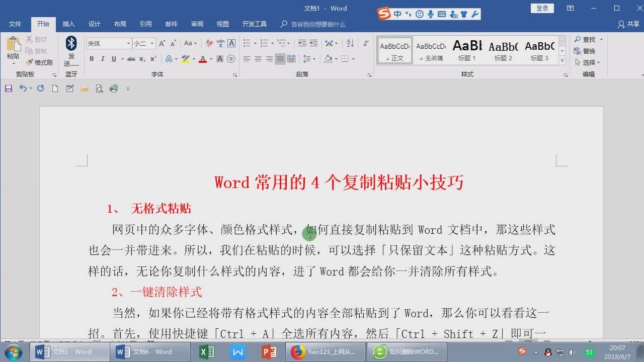Increase paragraph indent
The height and width of the screenshot is (362, 644).
click(x=313, y=44)
